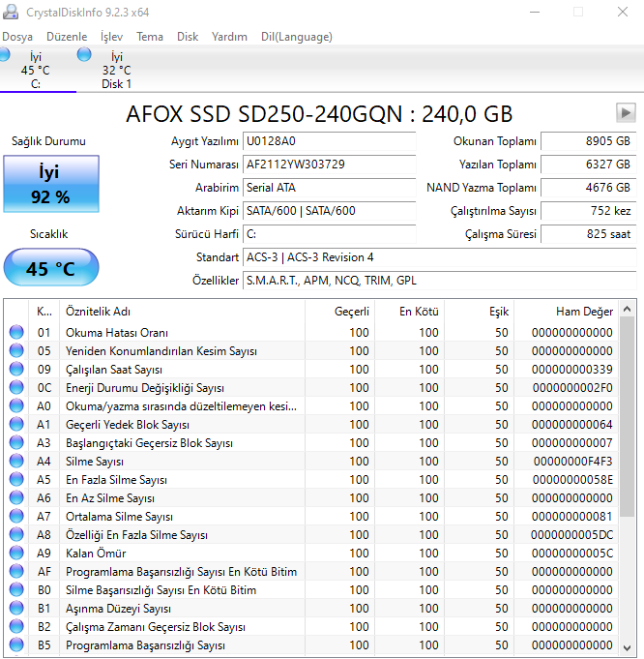Select raw value 000000000339 of Çalışılan Saat Sayısı
The width and height of the screenshot is (644, 659).
point(571,370)
